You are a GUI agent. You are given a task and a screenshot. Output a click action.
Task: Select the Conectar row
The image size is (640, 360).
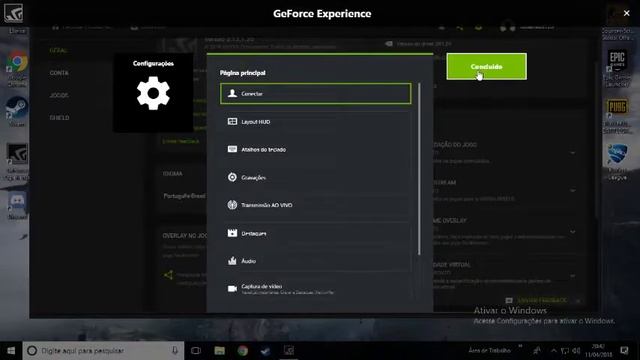(x=316, y=93)
